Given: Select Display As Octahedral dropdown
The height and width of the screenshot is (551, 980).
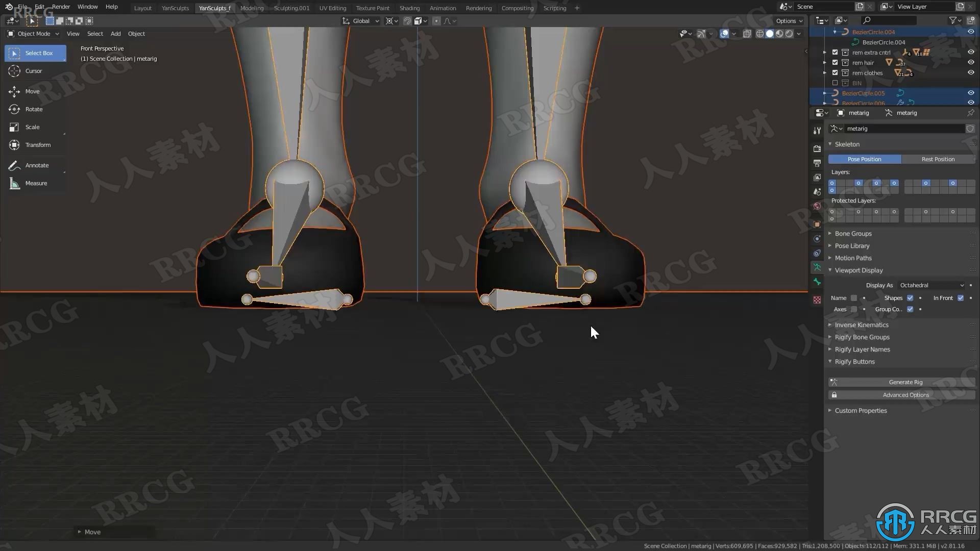Looking at the screenshot, I should tap(932, 285).
